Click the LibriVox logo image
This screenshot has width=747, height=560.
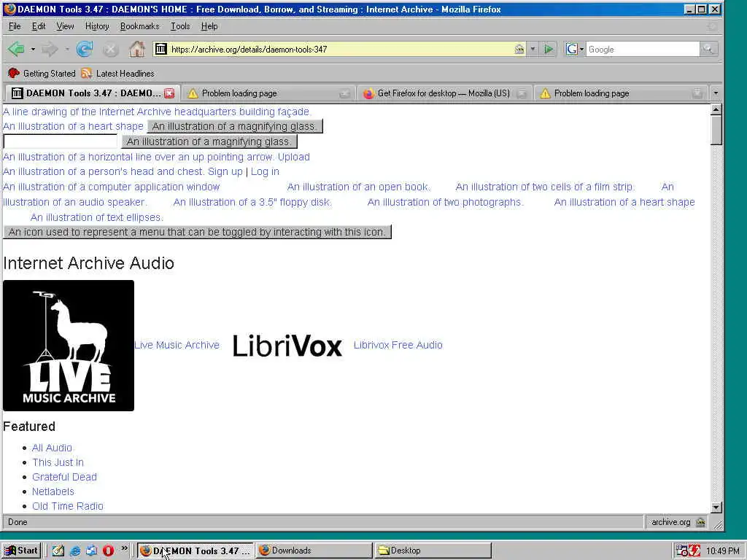[287, 345]
